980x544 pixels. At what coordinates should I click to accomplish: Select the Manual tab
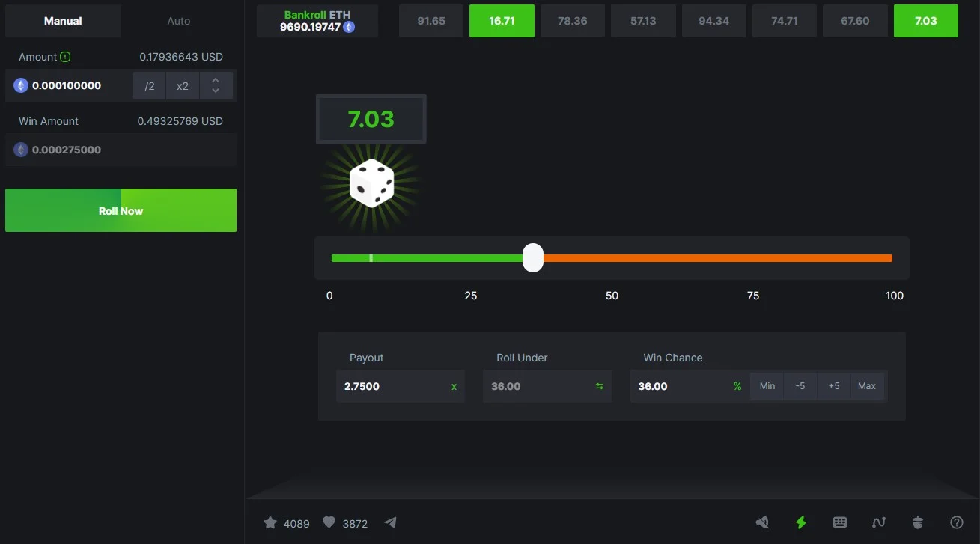[x=63, y=21]
